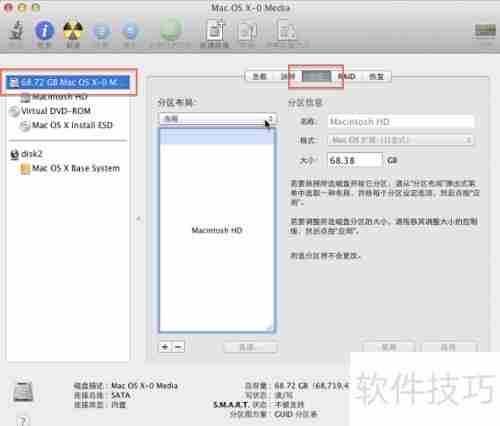The height and width of the screenshot is (426, 500).
Task: Click the Apply button
Action: (x=448, y=348)
